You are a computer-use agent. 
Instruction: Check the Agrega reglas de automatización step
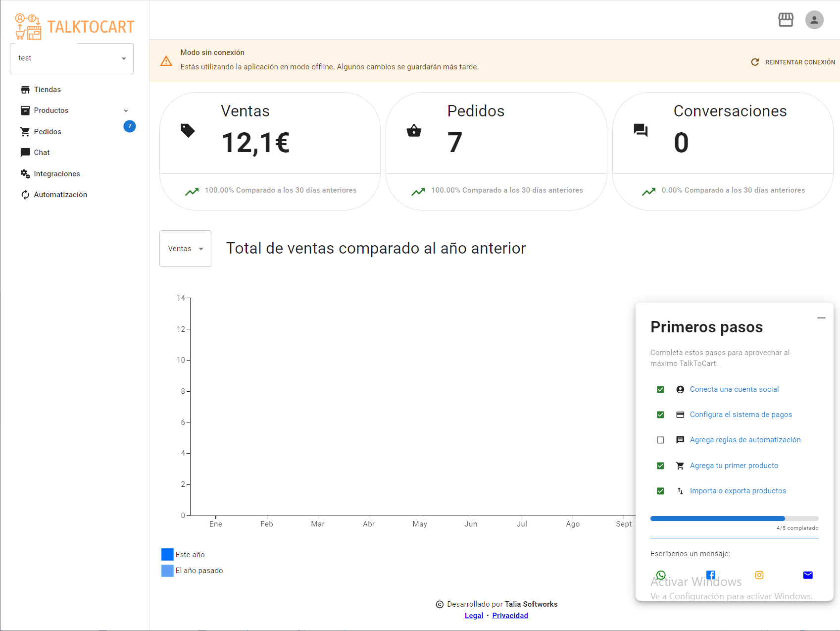(x=660, y=440)
